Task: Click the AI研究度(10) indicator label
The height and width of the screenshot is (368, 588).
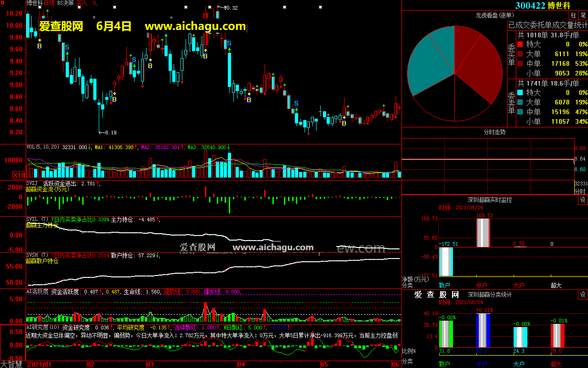Action: pyautogui.click(x=43, y=328)
